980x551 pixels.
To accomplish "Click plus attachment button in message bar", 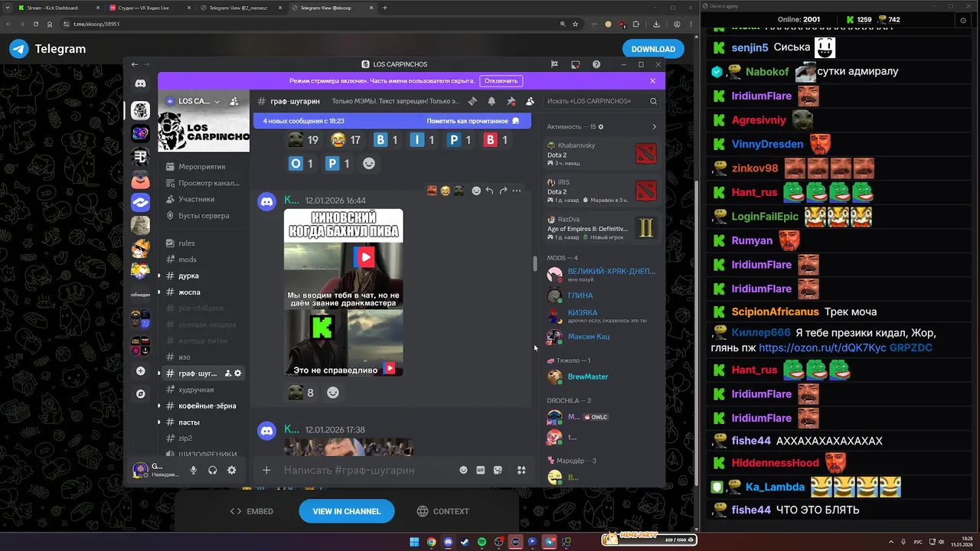I will (266, 470).
